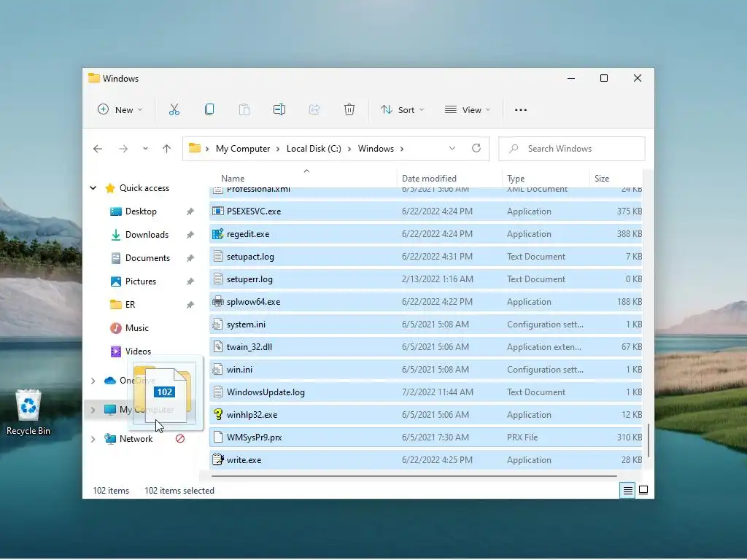Click My Computer in breadcrumb path
The height and width of the screenshot is (560, 747).
click(x=243, y=149)
